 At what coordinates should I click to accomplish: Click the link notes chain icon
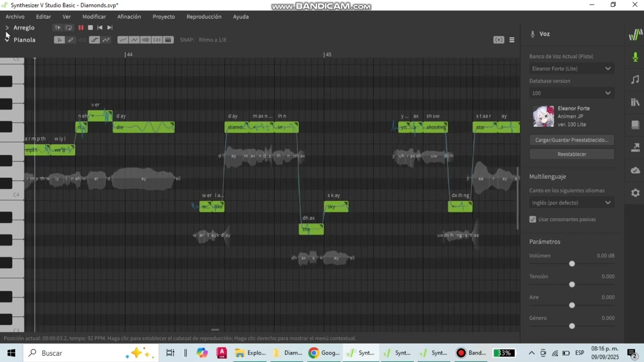pyautogui.click(x=83, y=40)
